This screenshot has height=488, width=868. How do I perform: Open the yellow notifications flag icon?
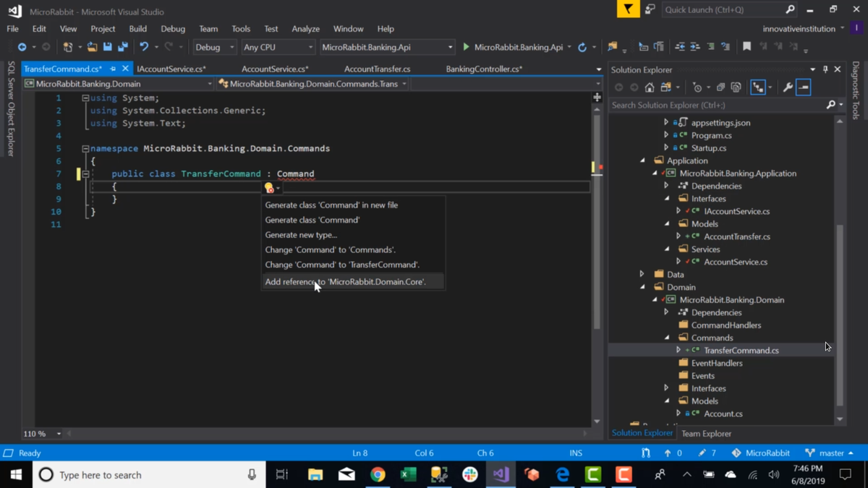(628, 9)
